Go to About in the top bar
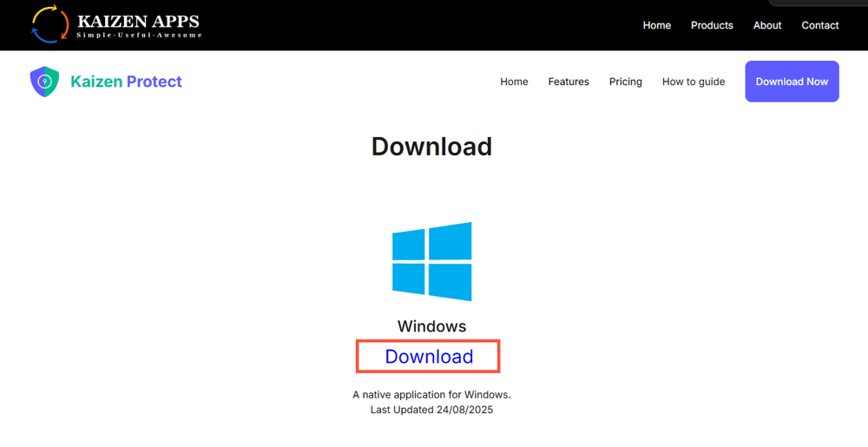The height and width of the screenshot is (447, 868). tap(767, 25)
